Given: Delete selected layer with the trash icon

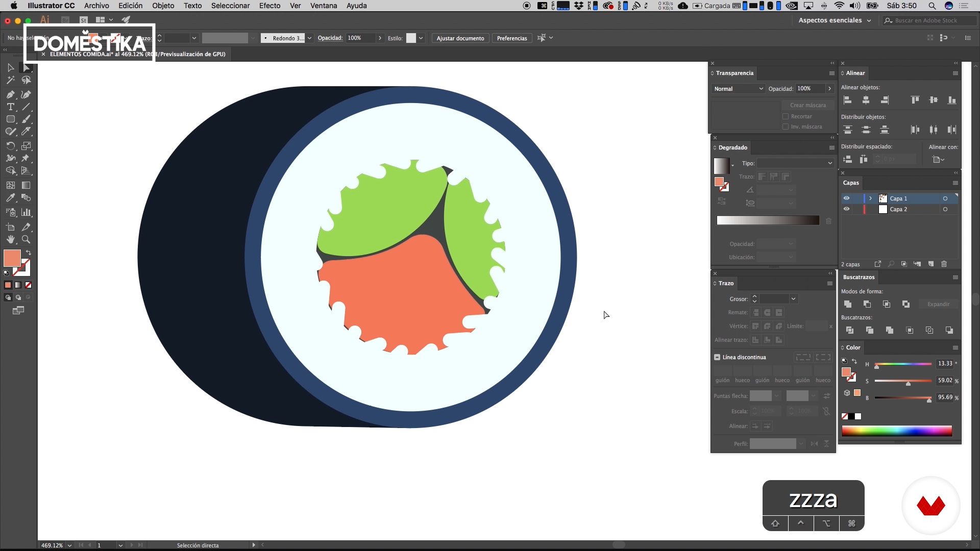Looking at the screenshot, I should pyautogui.click(x=944, y=264).
